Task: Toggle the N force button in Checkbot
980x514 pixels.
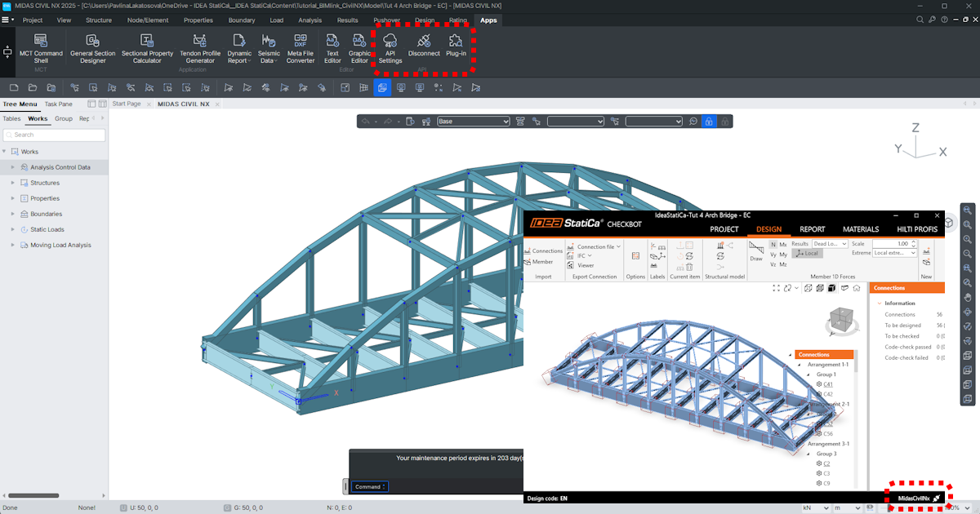Action: pyautogui.click(x=773, y=245)
